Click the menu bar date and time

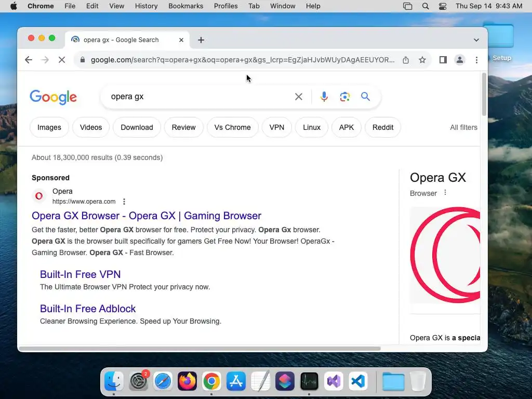(489, 6)
